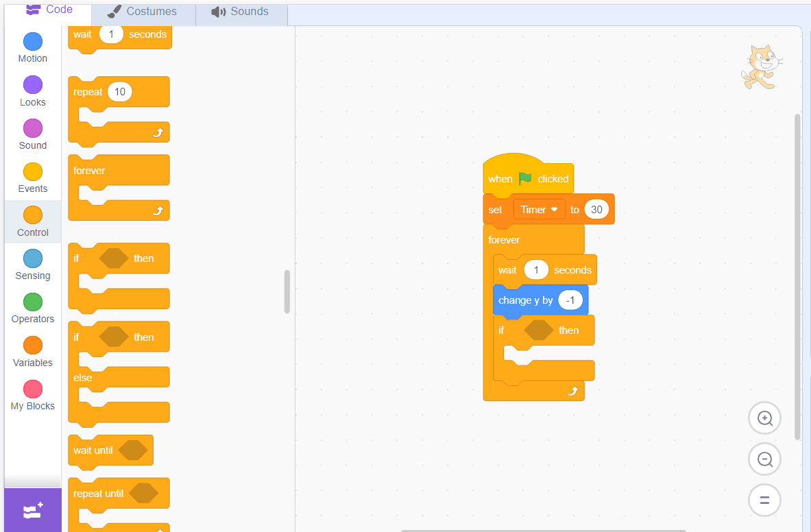
Task: Click the workspace vertical scrollbar
Action: point(797,274)
